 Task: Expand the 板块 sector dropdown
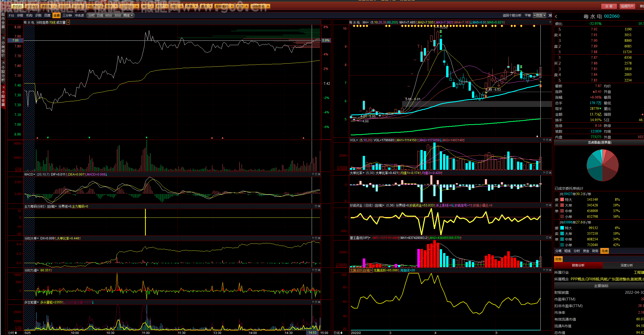(115, 6)
